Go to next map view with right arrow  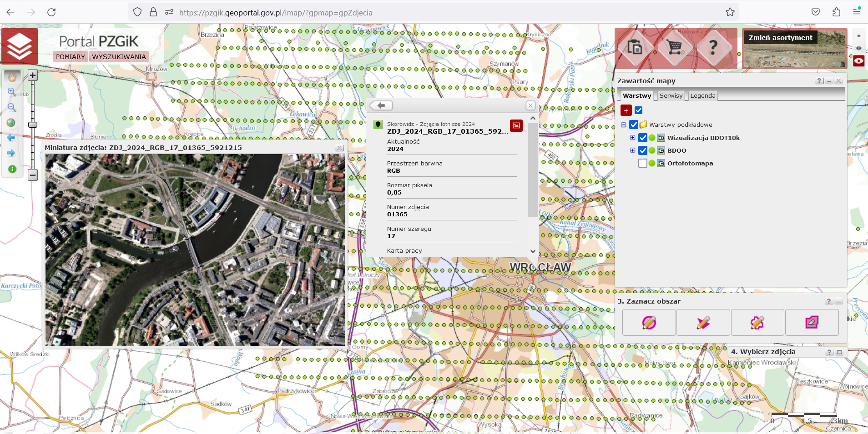click(x=11, y=153)
